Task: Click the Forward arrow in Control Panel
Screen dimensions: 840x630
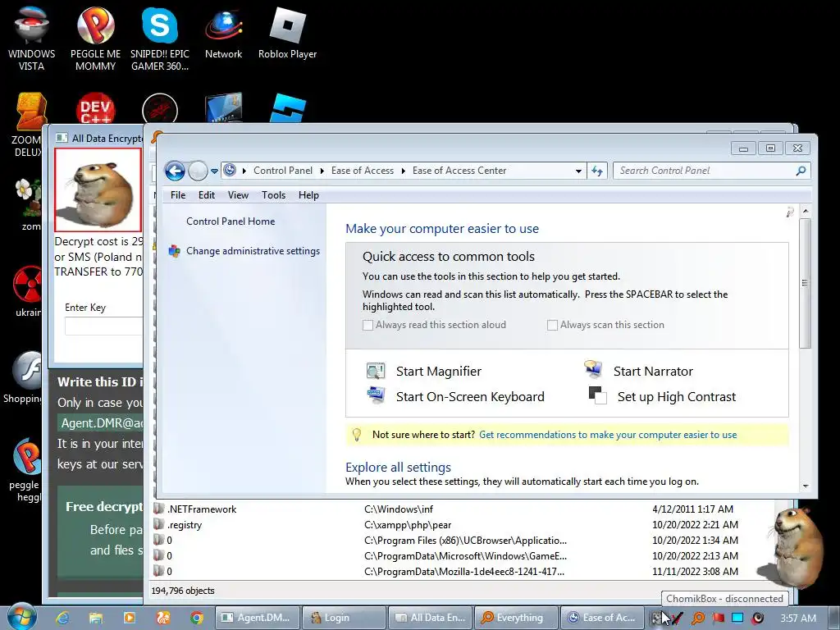Action: click(198, 171)
